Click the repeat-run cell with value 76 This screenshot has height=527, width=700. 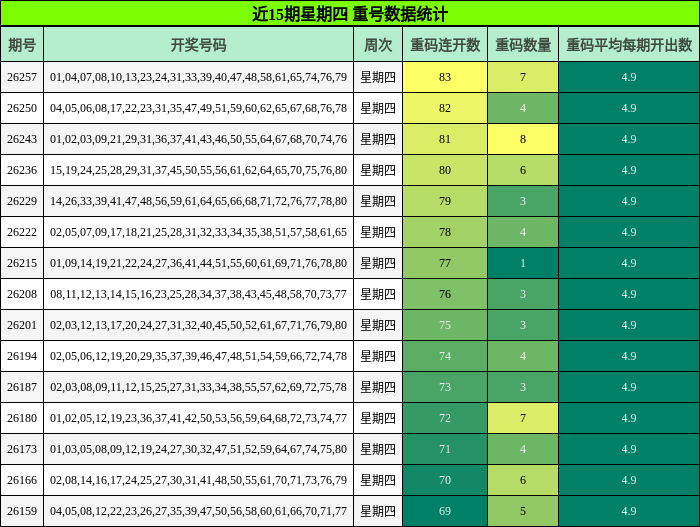445,294
